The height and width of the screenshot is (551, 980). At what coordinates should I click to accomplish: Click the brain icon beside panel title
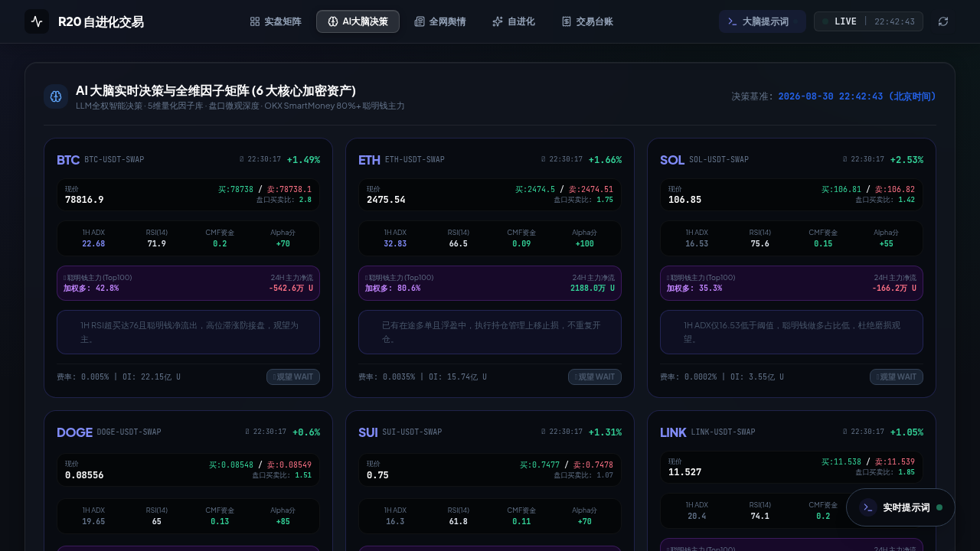tap(56, 96)
